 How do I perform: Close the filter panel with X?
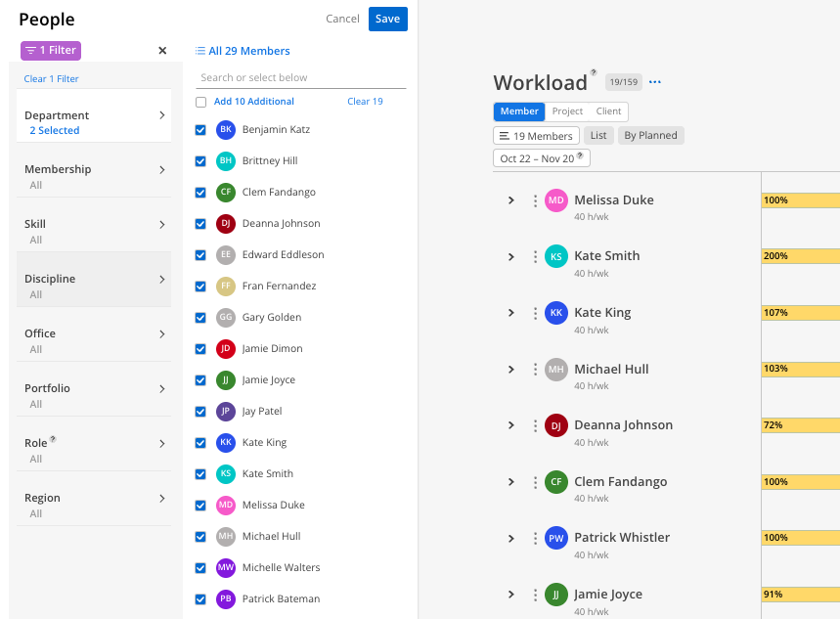[x=162, y=51]
